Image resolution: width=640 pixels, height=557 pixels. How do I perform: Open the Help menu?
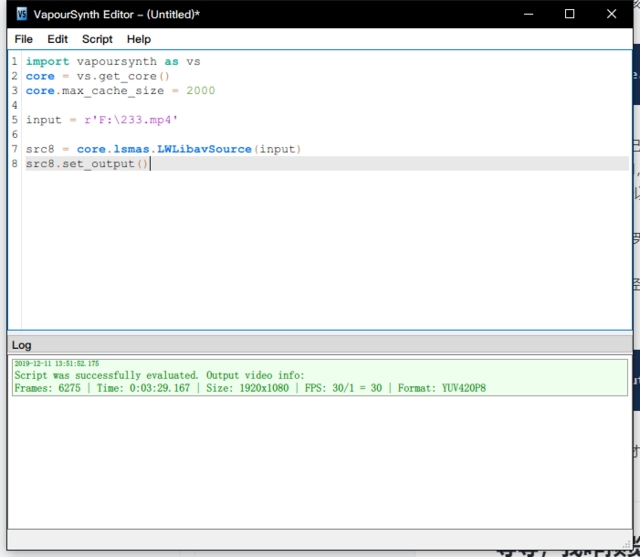(x=139, y=39)
